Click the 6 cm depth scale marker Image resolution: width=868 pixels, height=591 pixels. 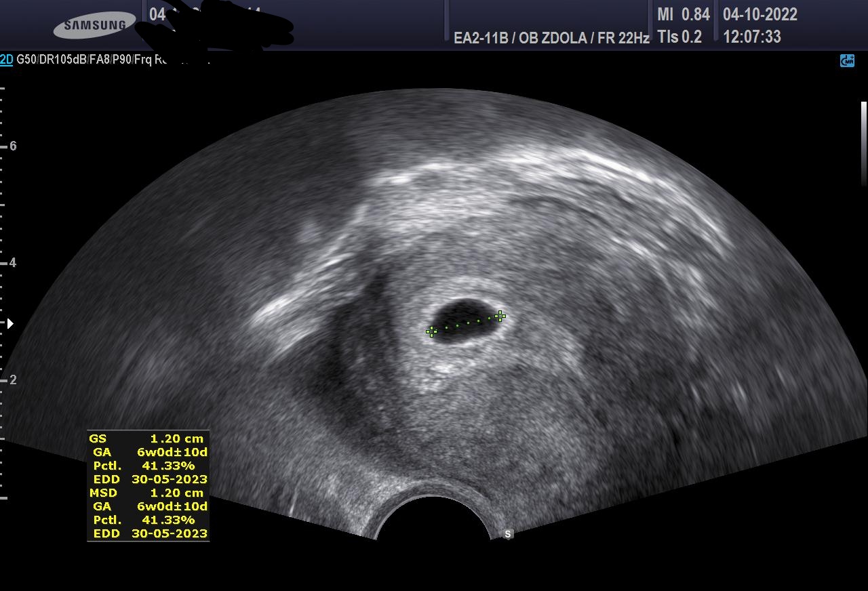click(12, 146)
